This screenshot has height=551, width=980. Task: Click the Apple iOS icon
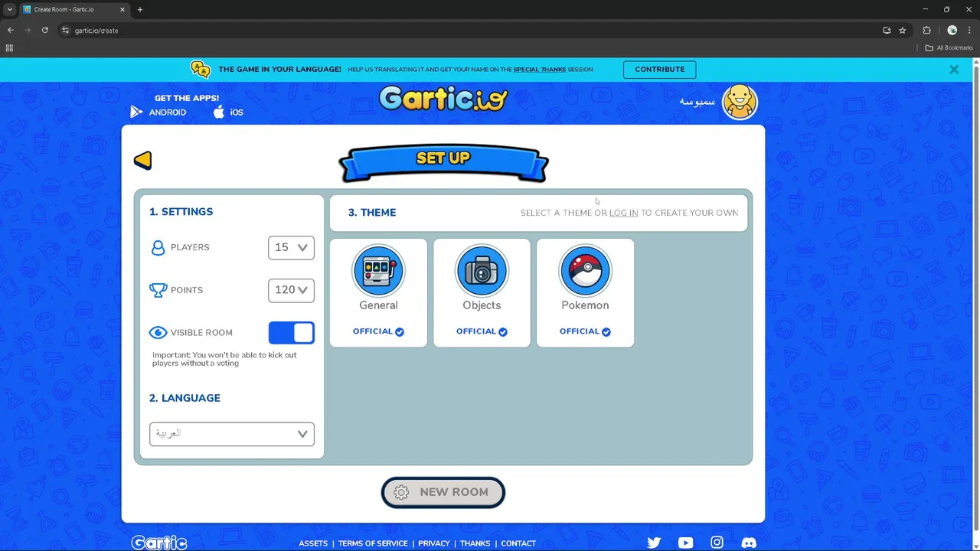coord(219,112)
